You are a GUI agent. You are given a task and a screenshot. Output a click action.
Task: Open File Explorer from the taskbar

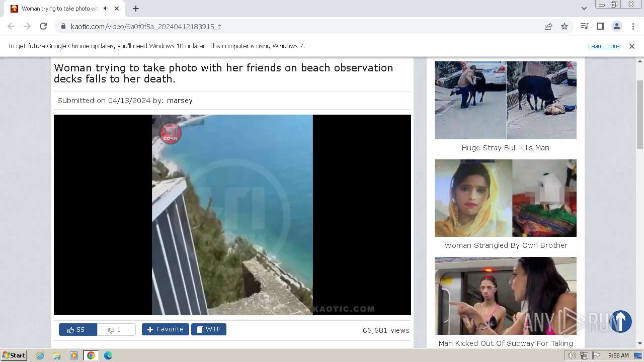pyautogui.click(x=57, y=355)
